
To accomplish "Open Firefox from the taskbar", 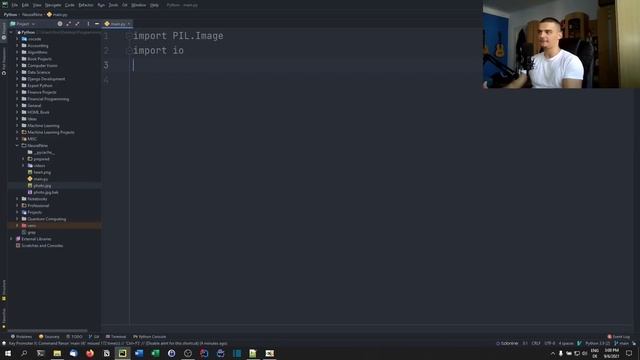I will tap(90, 353).
